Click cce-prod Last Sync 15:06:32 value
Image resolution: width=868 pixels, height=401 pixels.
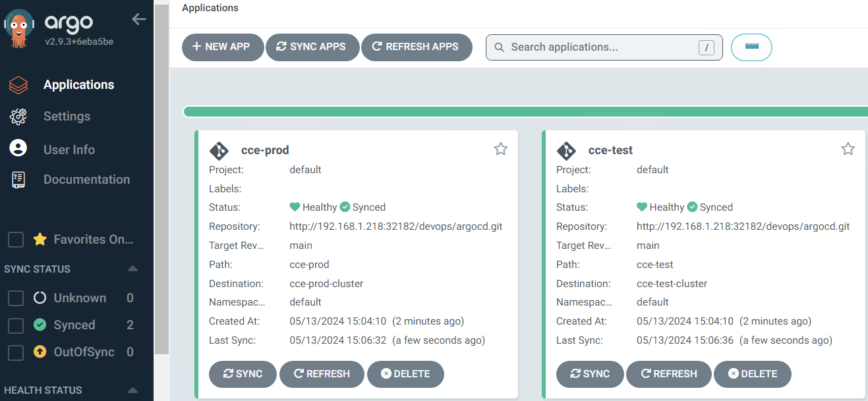pos(387,340)
